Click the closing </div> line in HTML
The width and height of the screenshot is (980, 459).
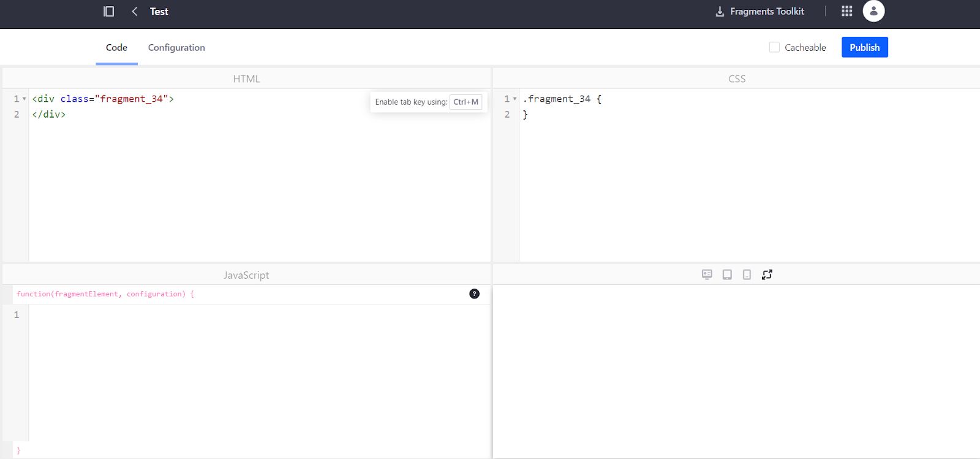tap(49, 114)
